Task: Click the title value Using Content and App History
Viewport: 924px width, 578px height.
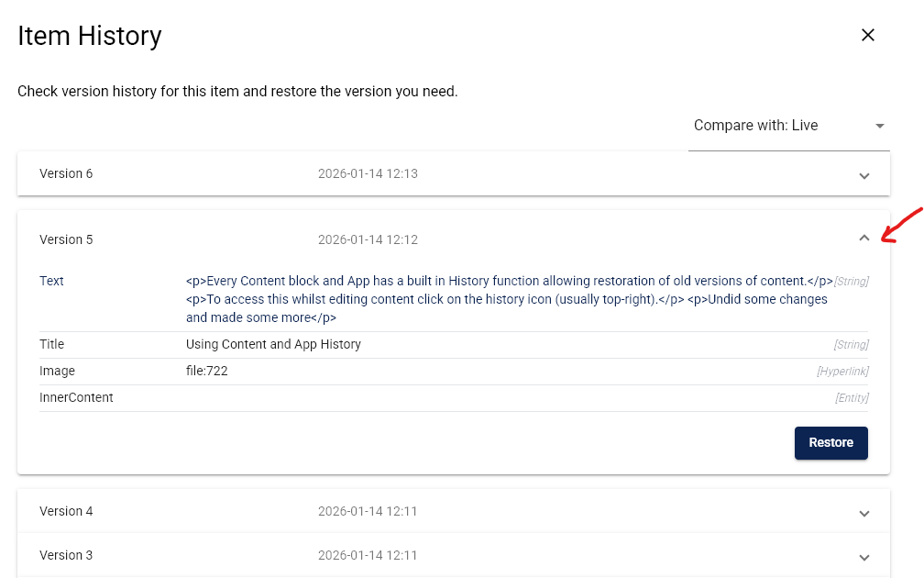Action: (x=273, y=344)
